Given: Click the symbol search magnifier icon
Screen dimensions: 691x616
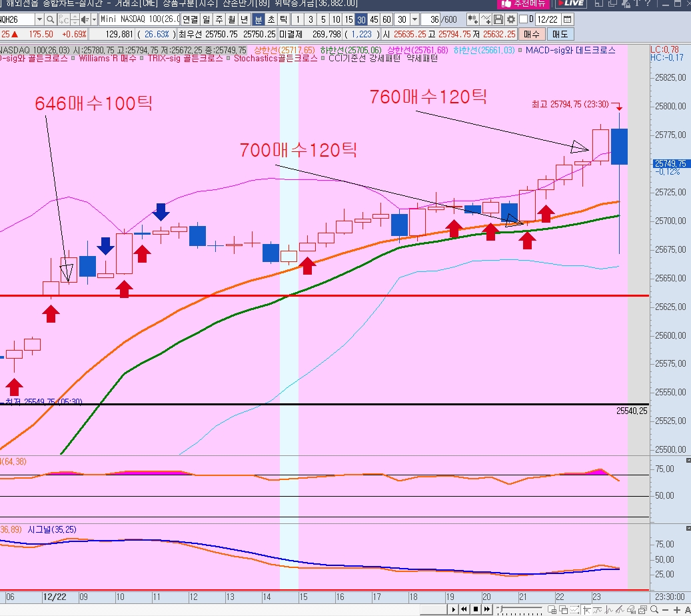Looking at the screenshot, I should point(50,20).
